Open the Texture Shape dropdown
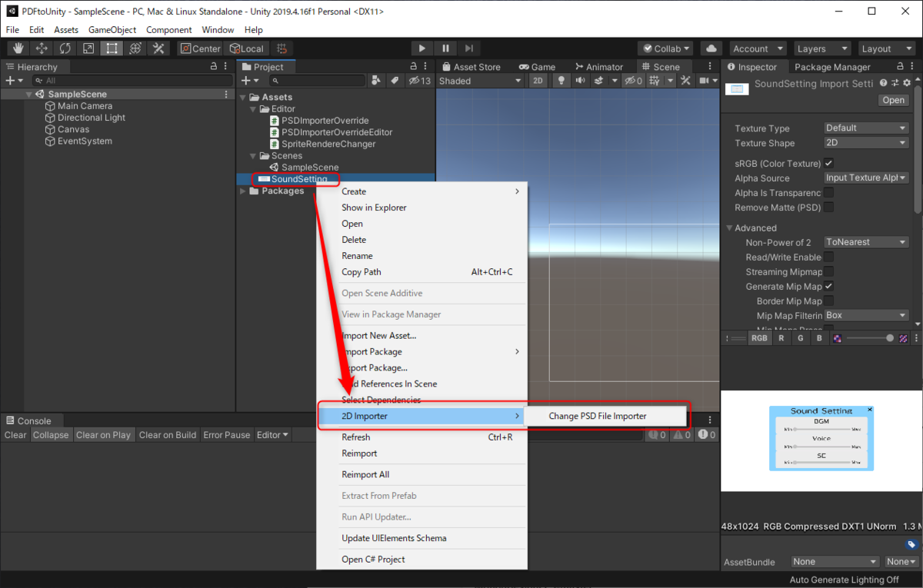The height and width of the screenshot is (588, 923). (x=866, y=143)
